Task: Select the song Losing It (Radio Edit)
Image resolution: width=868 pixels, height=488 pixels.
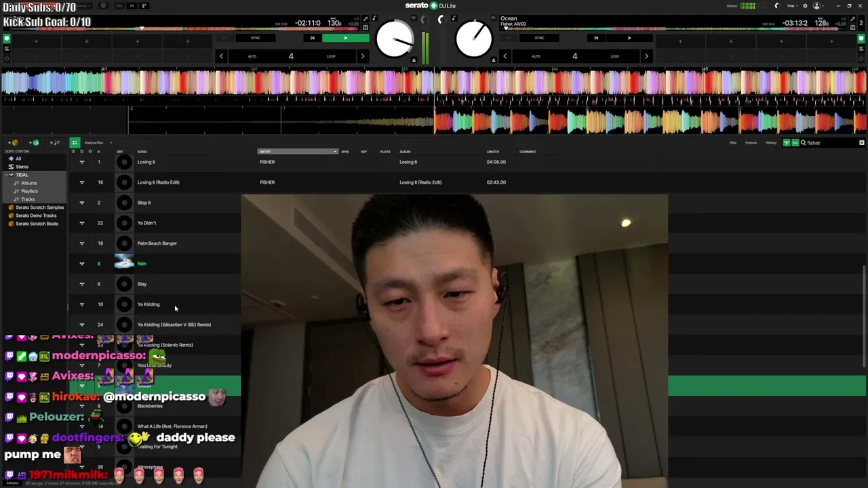Action: [158, 182]
